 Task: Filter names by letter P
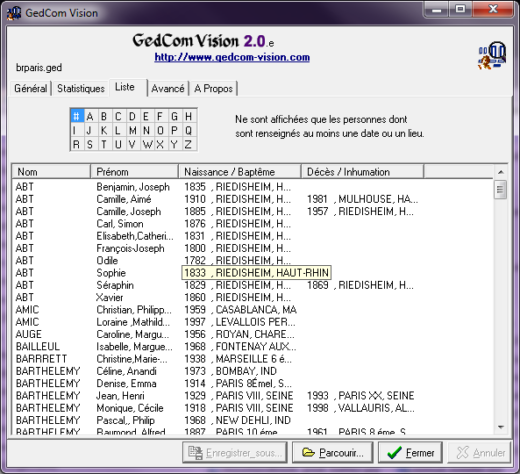coord(174,130)
